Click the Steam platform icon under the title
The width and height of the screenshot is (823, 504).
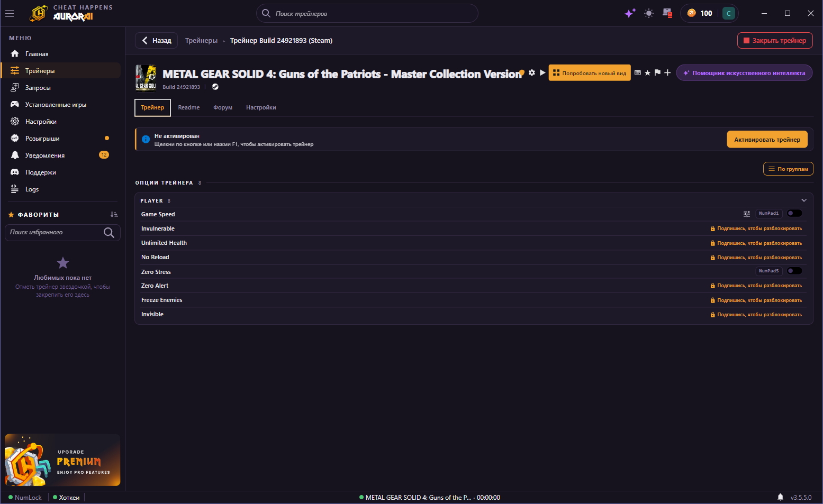[215, 87]
